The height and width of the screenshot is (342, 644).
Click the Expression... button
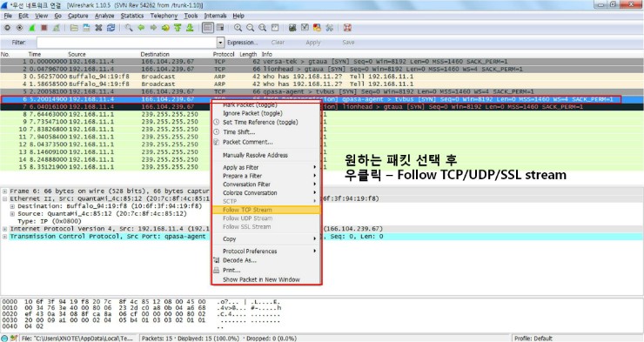pyautogui.click(x=242, y=43)
